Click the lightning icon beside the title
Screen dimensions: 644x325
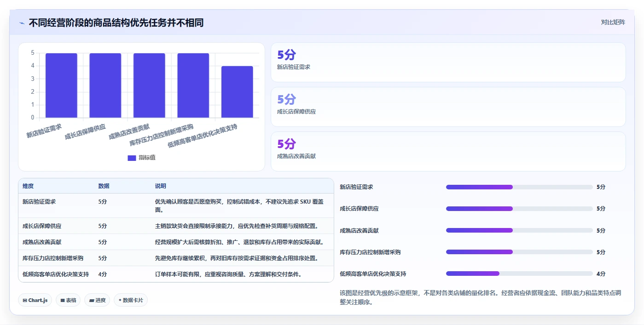pyautogui.click(x=22, y=23)
